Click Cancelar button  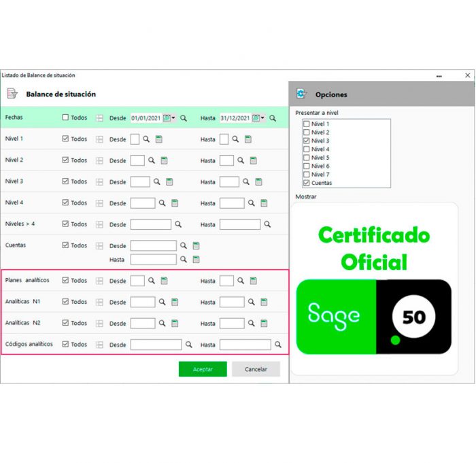coord(256,369)
